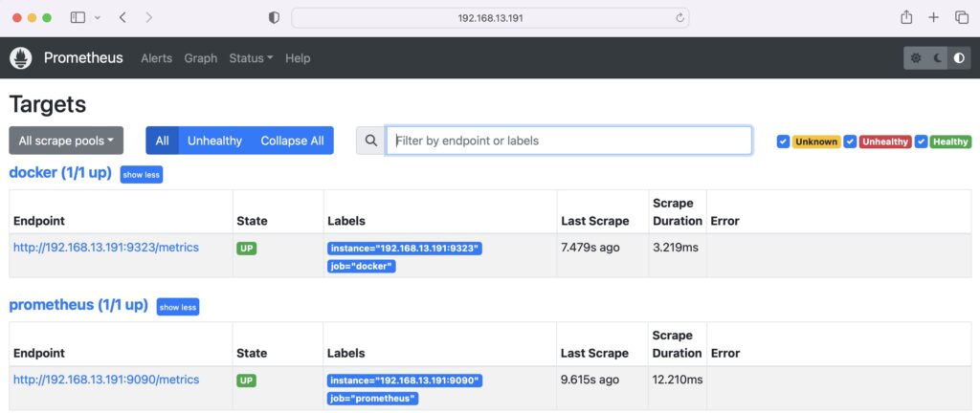Uncheck the Healthy state checkbox
Viewport: 980px width, 413px height.
(x=921, y=141)
